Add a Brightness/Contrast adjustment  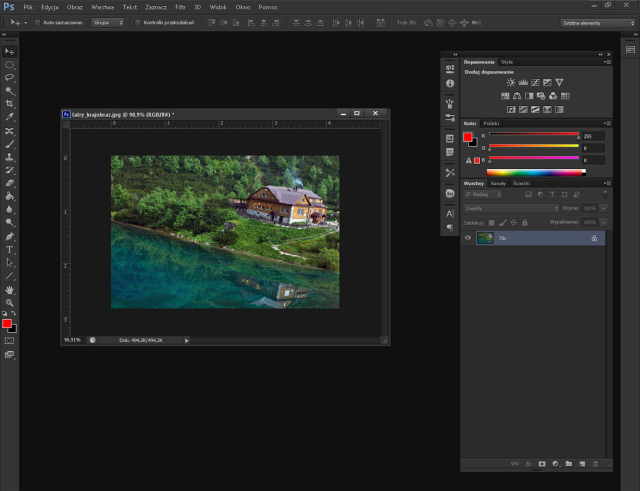click(x=511, y=82)
